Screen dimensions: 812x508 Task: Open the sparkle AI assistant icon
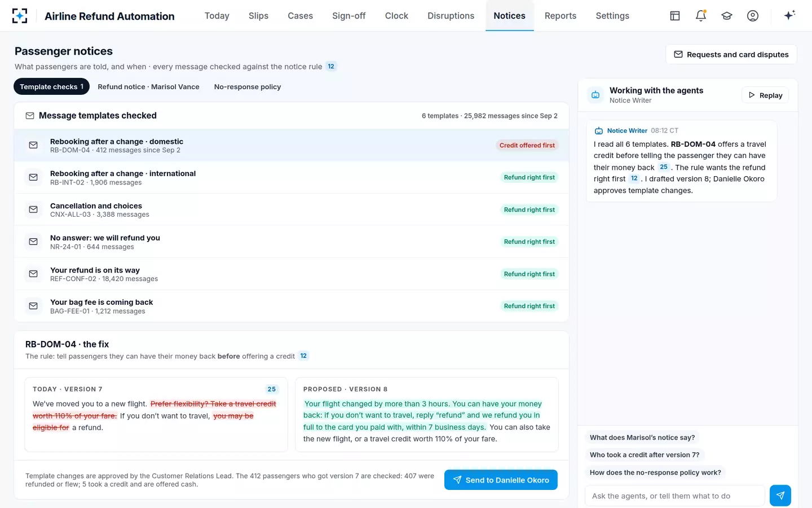pyautogui.click(x=789, y=15)
